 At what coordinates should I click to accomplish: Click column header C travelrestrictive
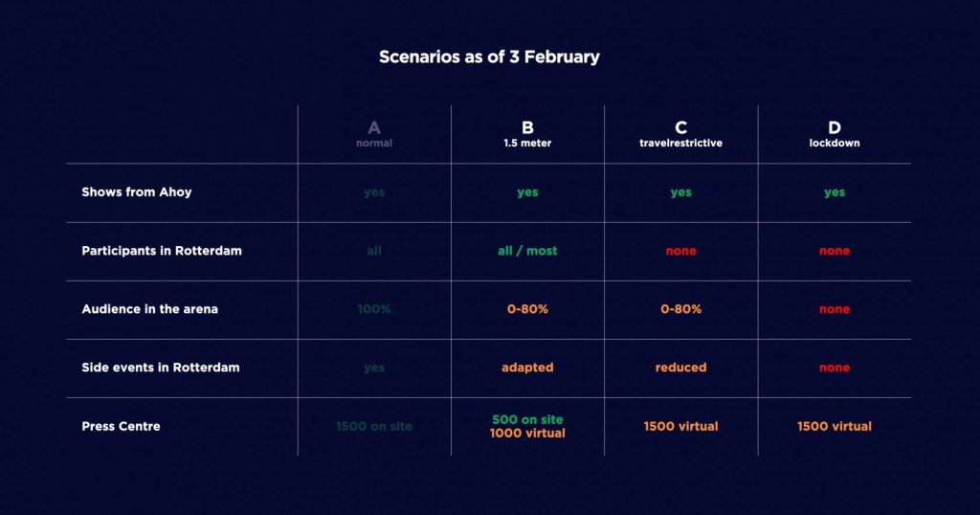[680, 134]
